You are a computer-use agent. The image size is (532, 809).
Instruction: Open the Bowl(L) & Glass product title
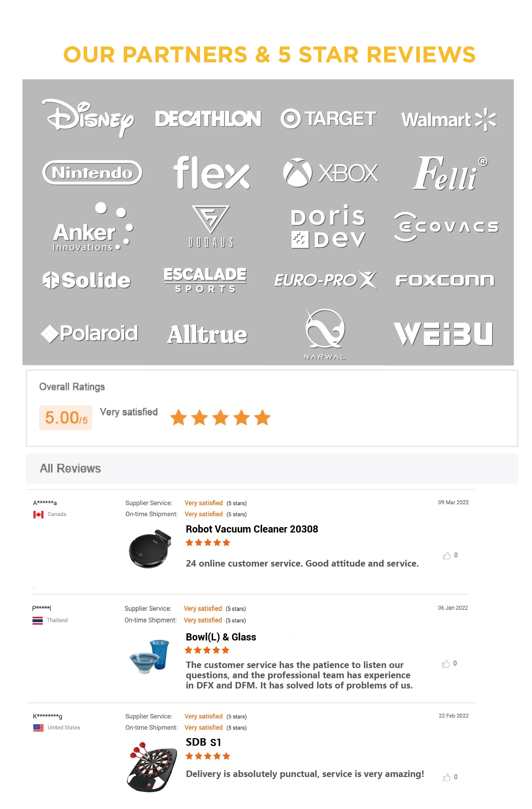pos(221,637)
